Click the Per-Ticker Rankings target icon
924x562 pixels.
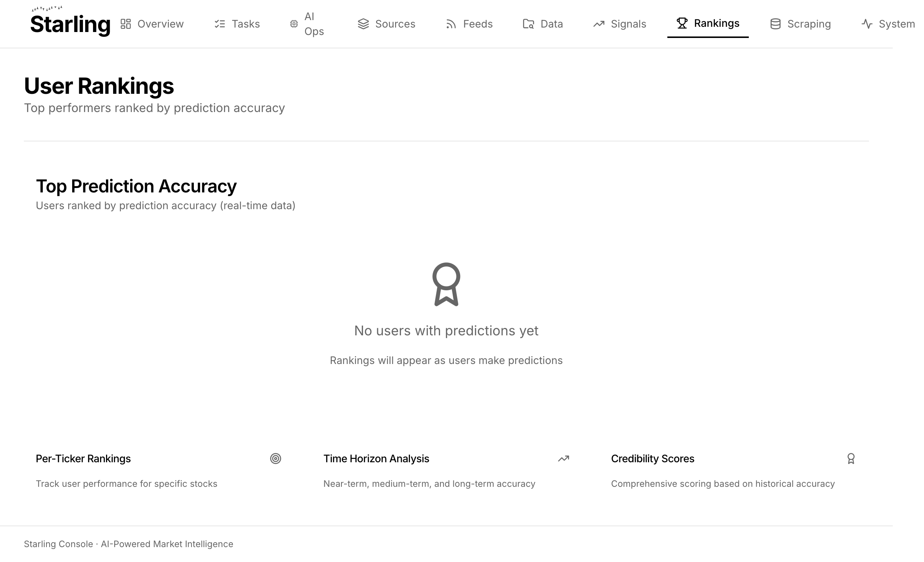click(x=276, y=459)
